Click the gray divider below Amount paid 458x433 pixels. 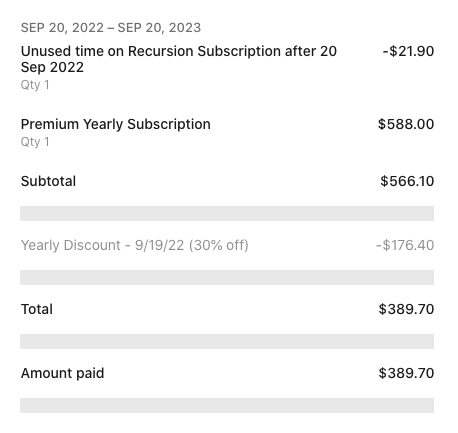tap(227, 405)
